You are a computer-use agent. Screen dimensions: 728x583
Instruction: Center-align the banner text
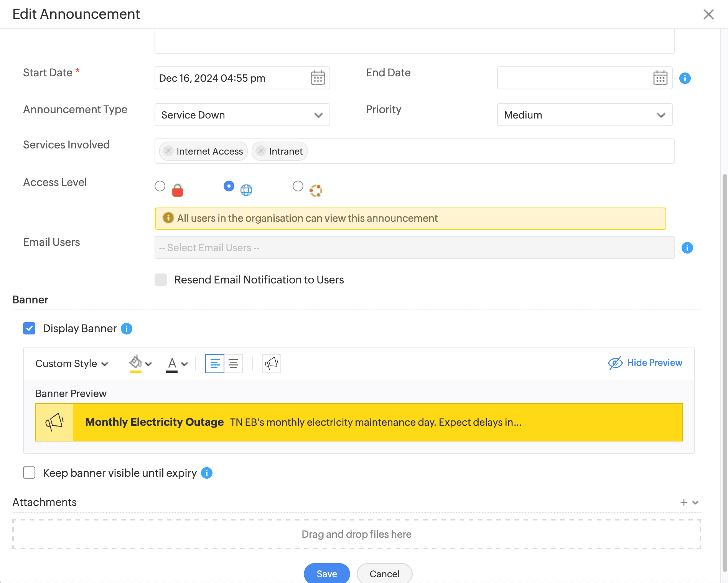tap(233, 363)
